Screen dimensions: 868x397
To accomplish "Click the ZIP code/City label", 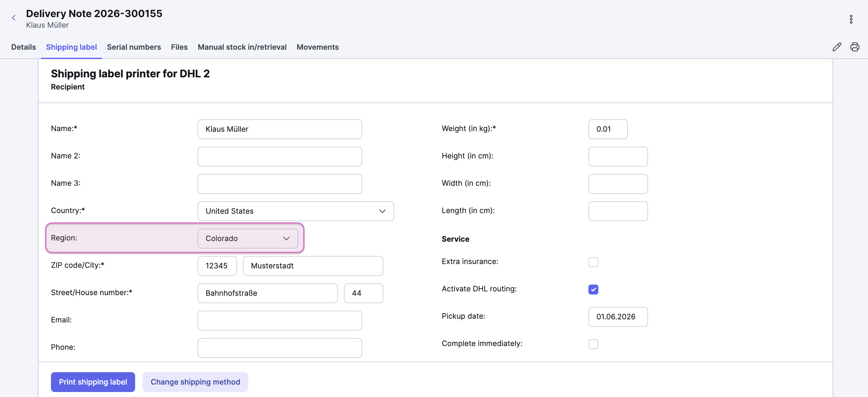I will pos(77,265).
